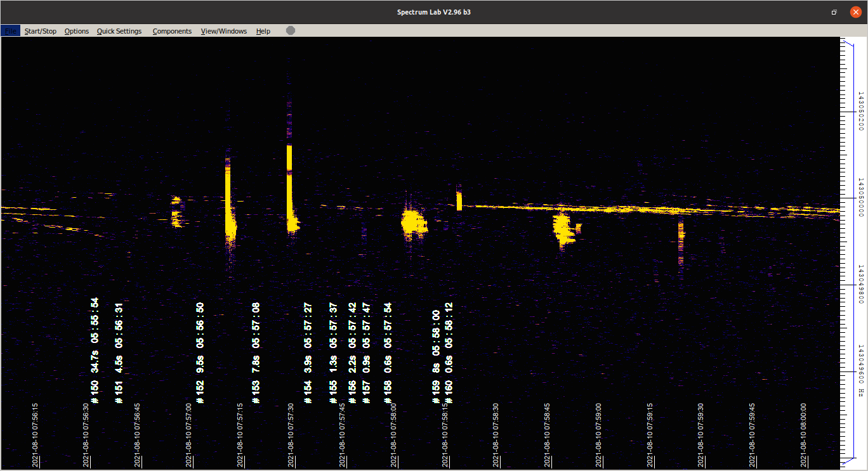This screenshot has height=471, width=868.
Task: Open the Help menu
Action: (263, 31)
